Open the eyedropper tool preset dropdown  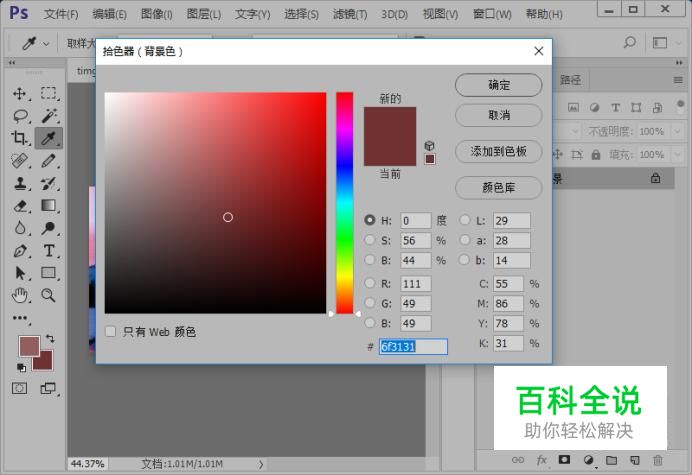coord(46,44)
